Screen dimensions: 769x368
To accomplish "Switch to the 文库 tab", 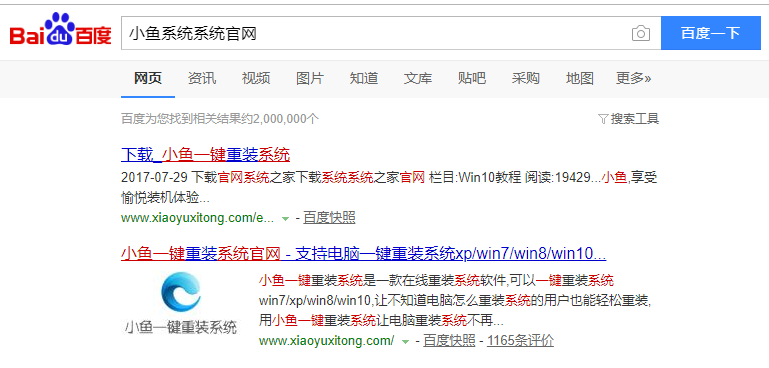I will point(418,78).
